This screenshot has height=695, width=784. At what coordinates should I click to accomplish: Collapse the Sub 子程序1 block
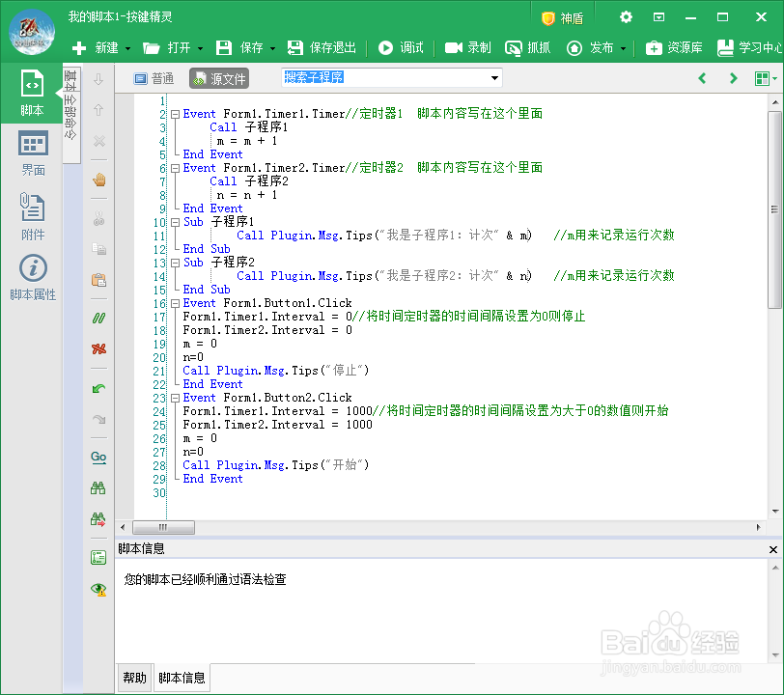(x=175, y=223)
